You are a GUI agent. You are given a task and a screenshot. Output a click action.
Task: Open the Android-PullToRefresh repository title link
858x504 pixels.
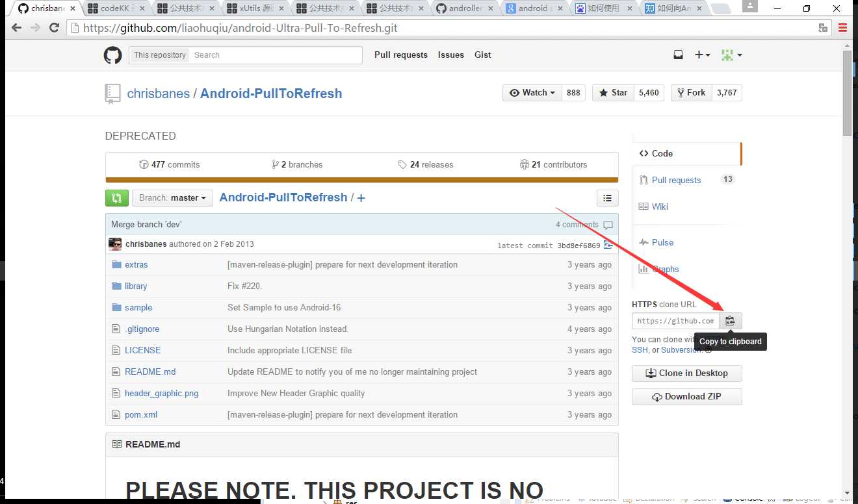(x=271, y=94)
